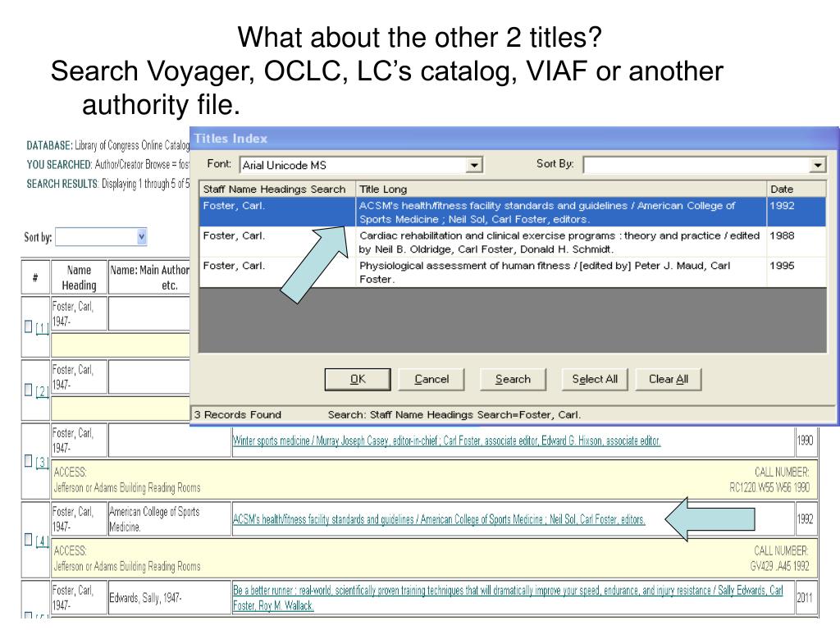Open the Winter sports medicine title link
The height and width of the screenshot is (630, 840).
pos(446,441)
